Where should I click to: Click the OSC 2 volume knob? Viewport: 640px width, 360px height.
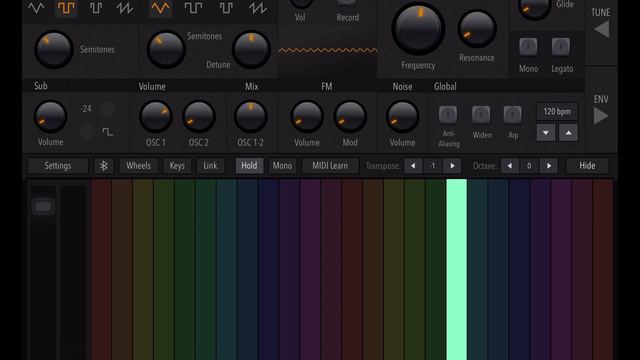[x=198, y=117]
